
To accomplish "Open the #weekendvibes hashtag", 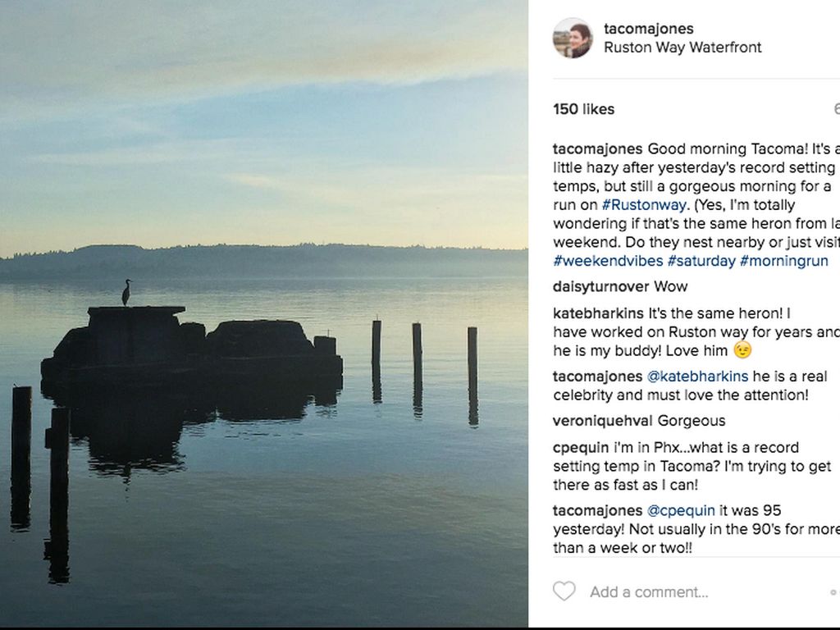I will [x=606, y=261].
